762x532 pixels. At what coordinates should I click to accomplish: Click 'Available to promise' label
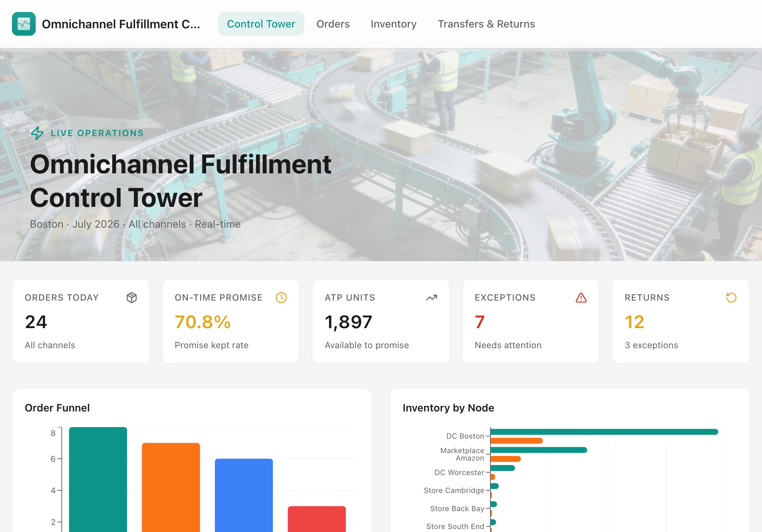tap(367, 345)
